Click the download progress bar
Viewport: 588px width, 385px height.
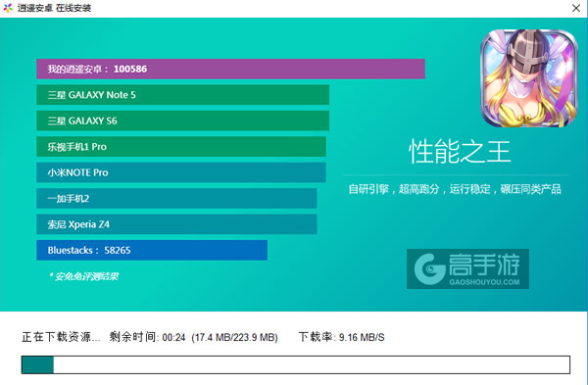pos(296,364)
